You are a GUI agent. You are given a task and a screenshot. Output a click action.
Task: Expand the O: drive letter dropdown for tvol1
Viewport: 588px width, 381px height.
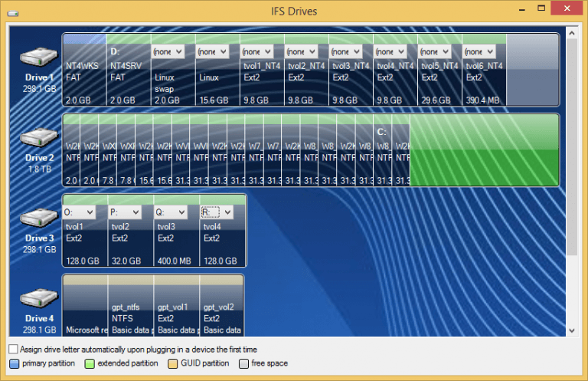pos(80,212)
